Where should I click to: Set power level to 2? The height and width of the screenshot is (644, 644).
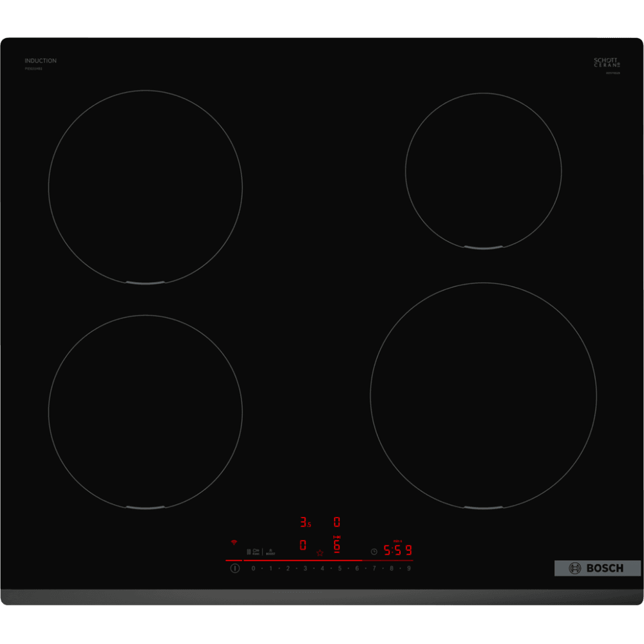(288, 569)
